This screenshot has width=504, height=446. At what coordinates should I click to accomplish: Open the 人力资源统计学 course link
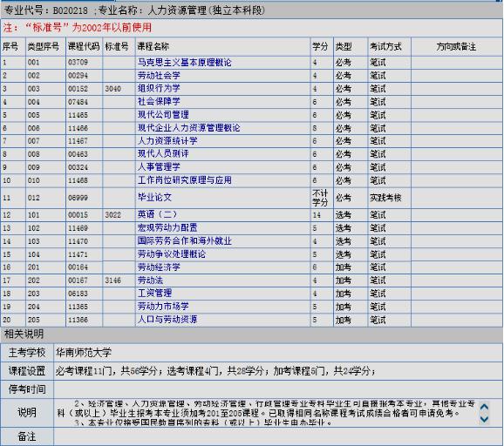point(167,140)
